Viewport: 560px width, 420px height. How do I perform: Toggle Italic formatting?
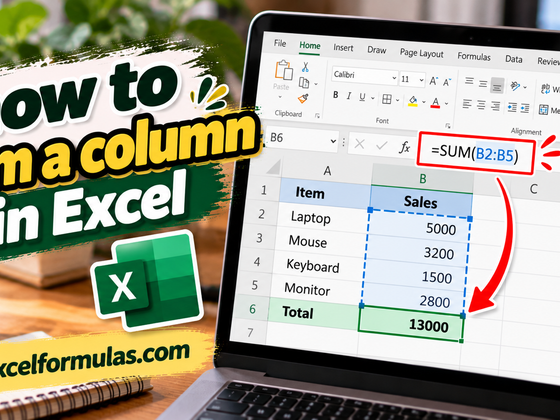349,96
